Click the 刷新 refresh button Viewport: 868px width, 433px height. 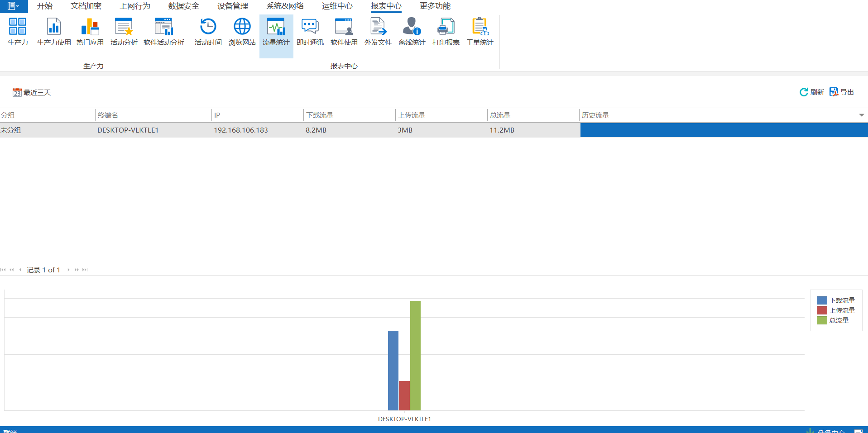point(811,92)
